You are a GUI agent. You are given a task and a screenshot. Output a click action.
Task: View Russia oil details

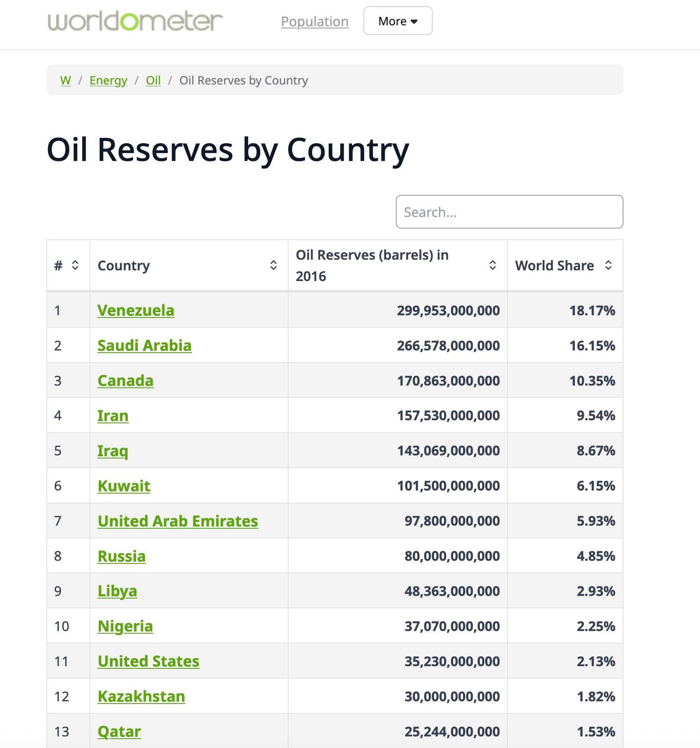click(121, 556)
